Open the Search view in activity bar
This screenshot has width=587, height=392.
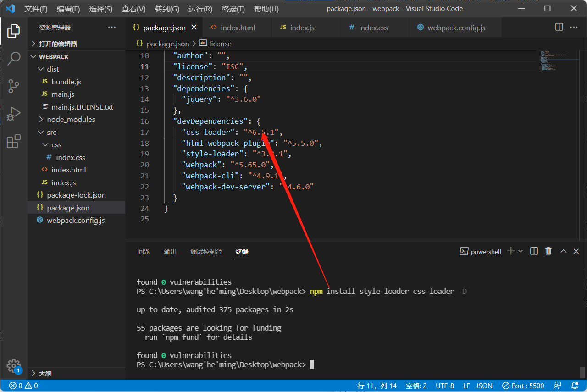pyautogui.click(x=14, y=59)
